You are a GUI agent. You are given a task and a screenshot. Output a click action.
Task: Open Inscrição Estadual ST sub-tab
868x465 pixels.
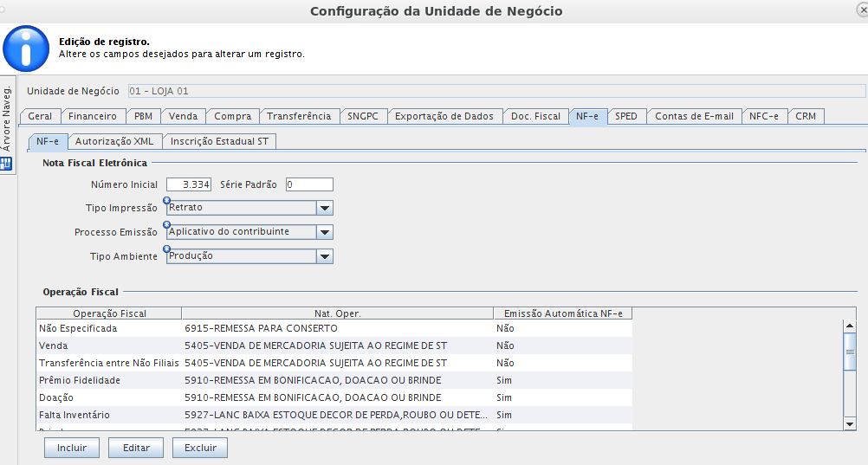[220, 141]
